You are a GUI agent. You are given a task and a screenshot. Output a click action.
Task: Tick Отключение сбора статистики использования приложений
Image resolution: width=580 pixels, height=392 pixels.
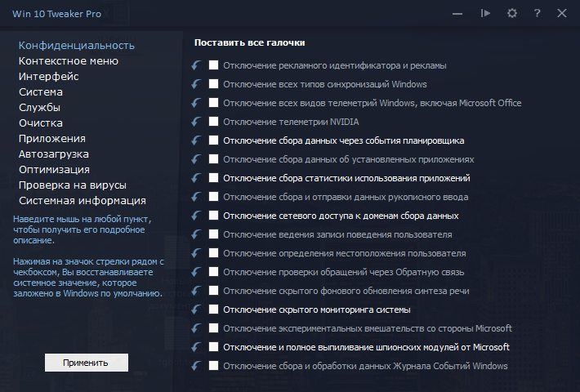213,178
